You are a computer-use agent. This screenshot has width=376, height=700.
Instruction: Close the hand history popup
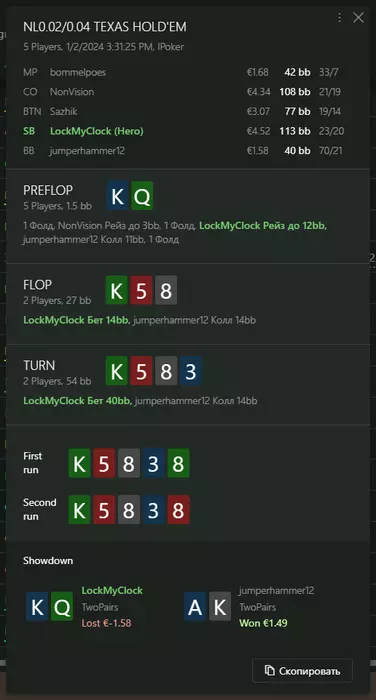coord(358,17)
